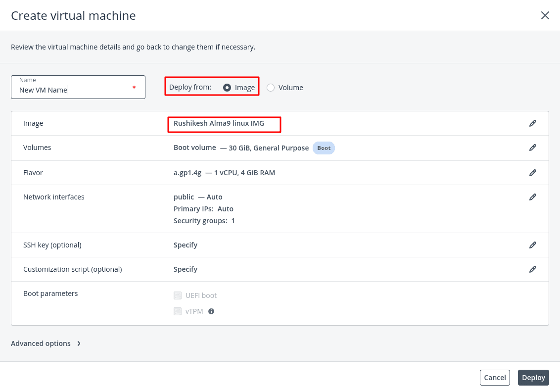Click 'Customization script (optional)' row label
The height and width of the screenshot is (392, 560).
tap(73, 269)
